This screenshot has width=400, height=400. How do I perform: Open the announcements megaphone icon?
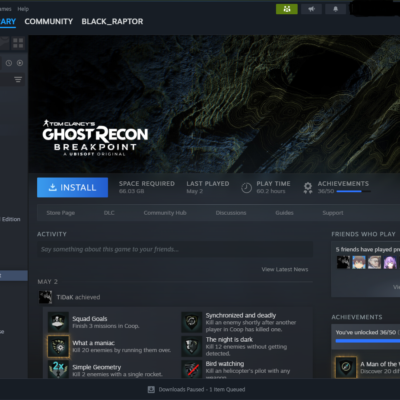[311, 9]
